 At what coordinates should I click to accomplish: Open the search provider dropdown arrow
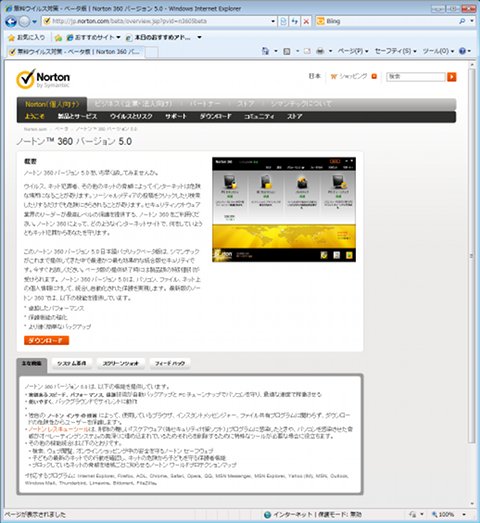pyautogui.click(x=472, y=21)
